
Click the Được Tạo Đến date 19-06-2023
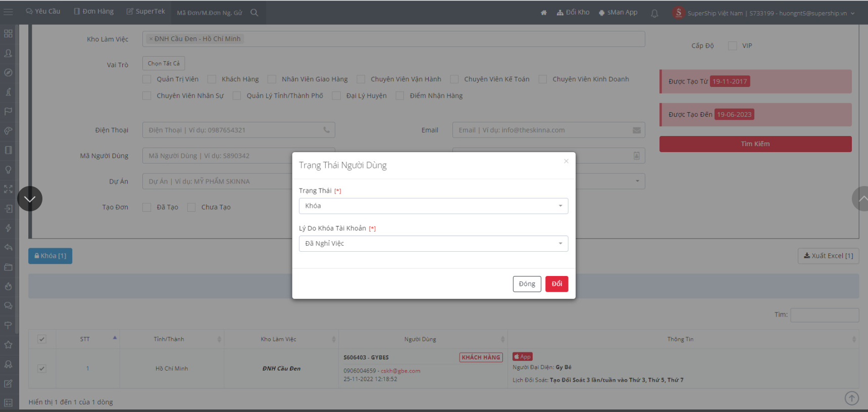[x=734, y=115]
